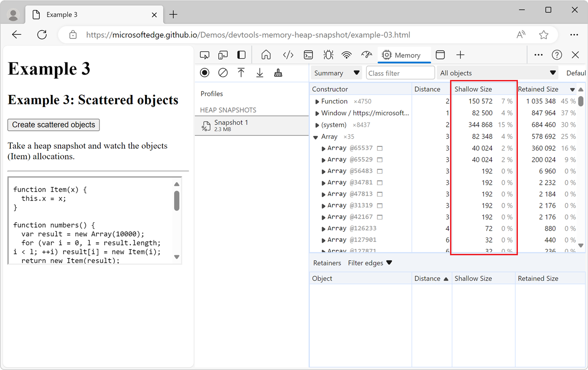
Task: Close the Example 3 tab
Action: 154,14
